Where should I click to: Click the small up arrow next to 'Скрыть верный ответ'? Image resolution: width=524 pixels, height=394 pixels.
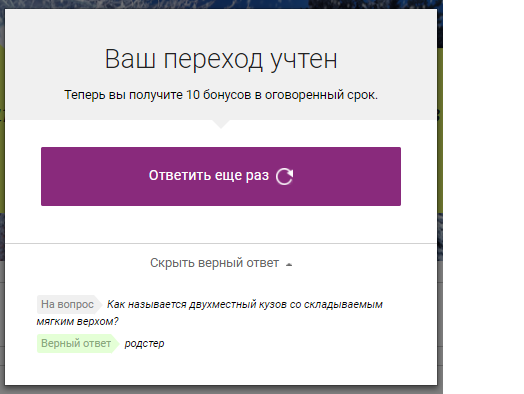289,264
